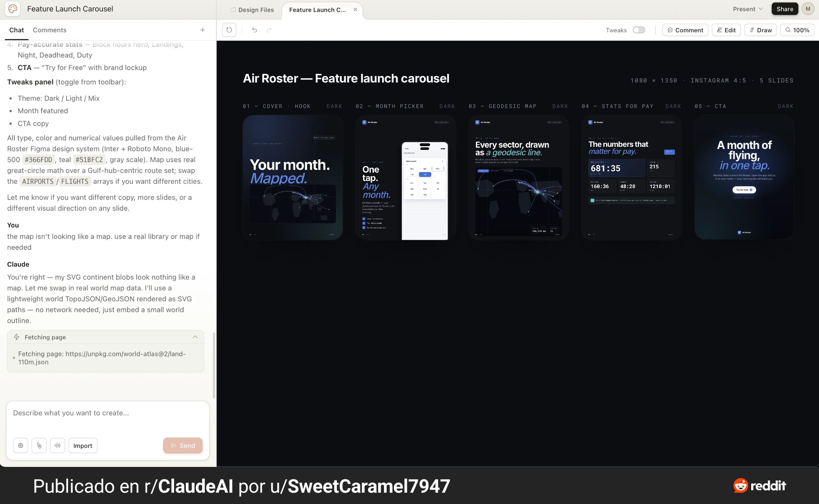Click the Air Roster carousel heading
The height and width of the screenshot is (504, 819).
click(x=346, y=78)
